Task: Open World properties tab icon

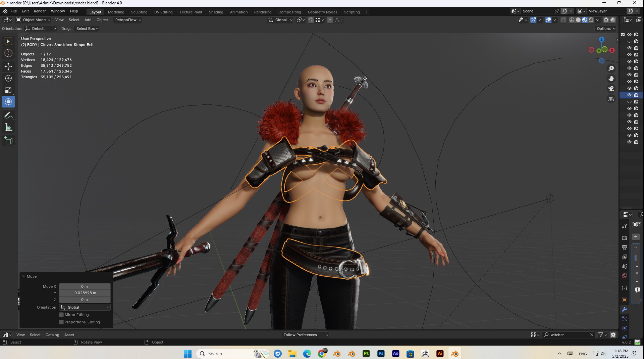Action: [624, 276]
